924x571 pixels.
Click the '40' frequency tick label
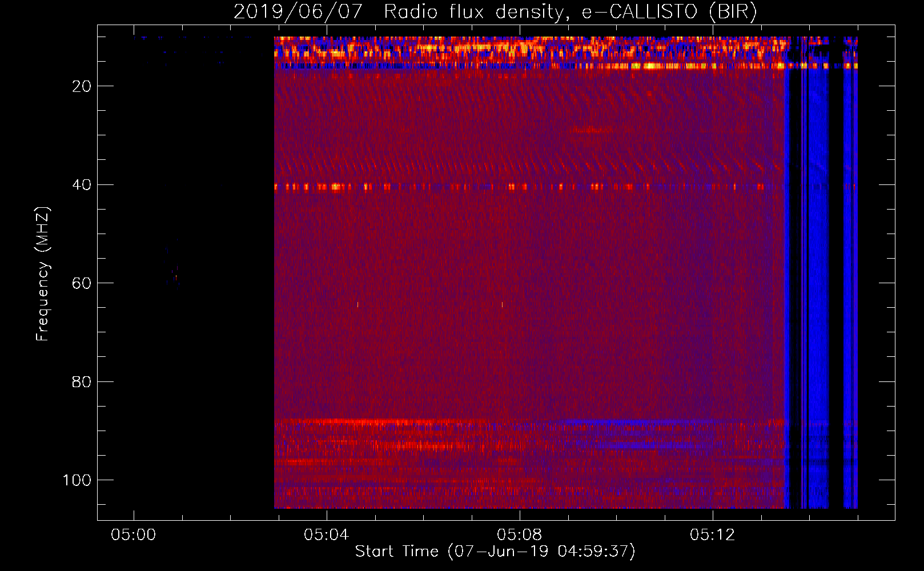(82, 185)
